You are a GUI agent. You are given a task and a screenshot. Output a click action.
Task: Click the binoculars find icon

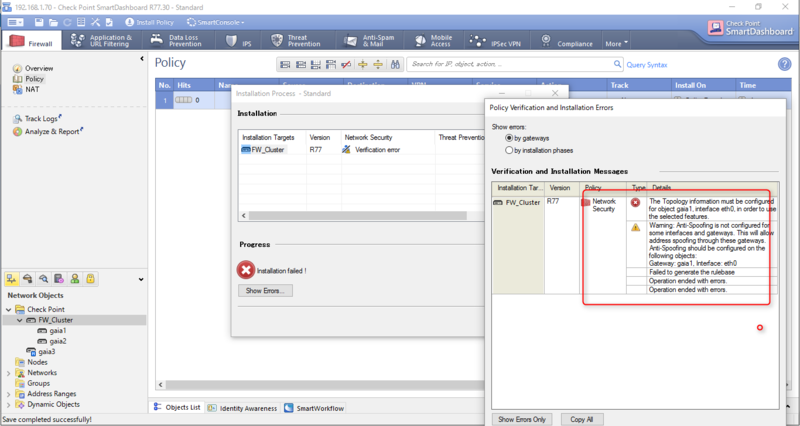[395, 64]
